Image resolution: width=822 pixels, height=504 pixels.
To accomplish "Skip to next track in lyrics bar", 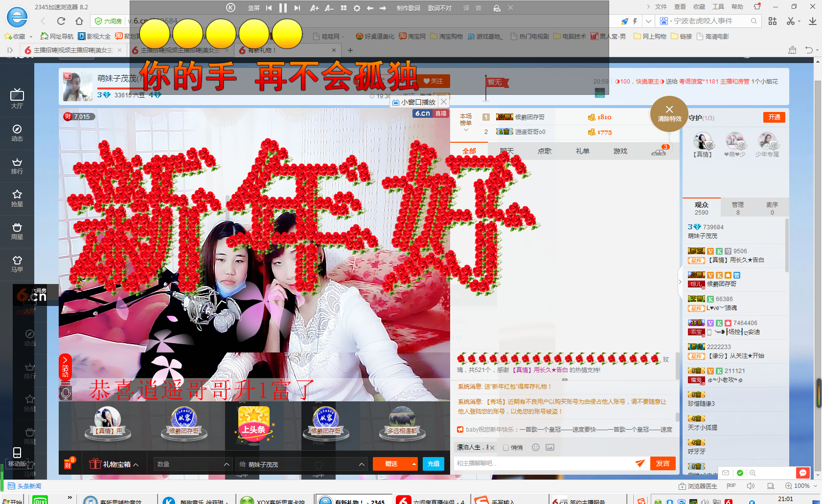I will click(x=297, y=8).
